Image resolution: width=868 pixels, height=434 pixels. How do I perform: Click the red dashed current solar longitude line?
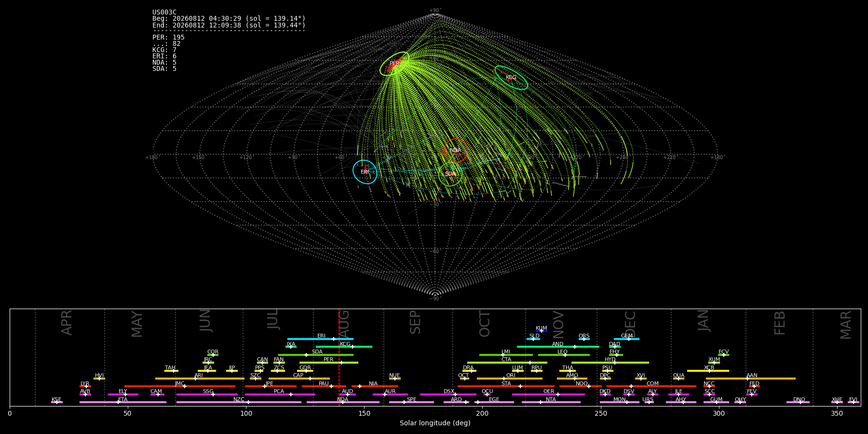339,357
